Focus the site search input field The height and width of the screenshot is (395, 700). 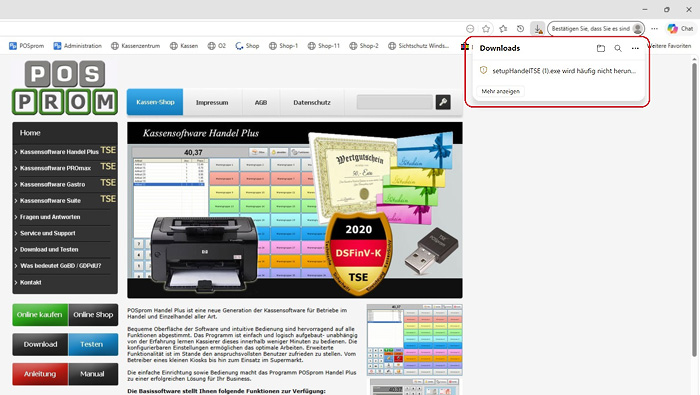(395, 102)
